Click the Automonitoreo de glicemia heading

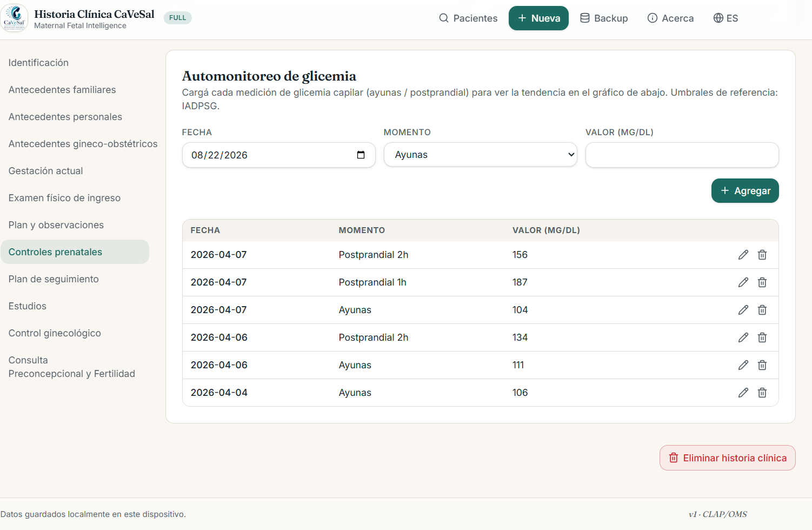pos(269,76)
